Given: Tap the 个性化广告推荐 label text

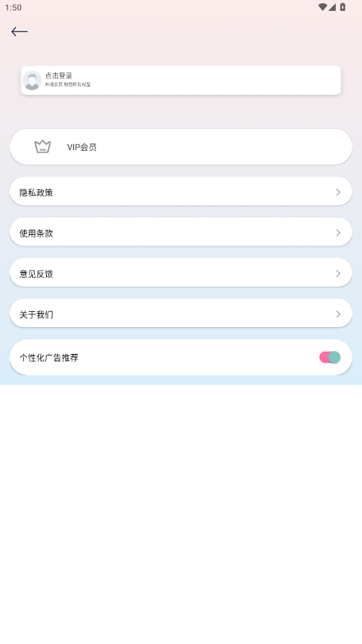Looking at the screenshot, I should (49, 358).
